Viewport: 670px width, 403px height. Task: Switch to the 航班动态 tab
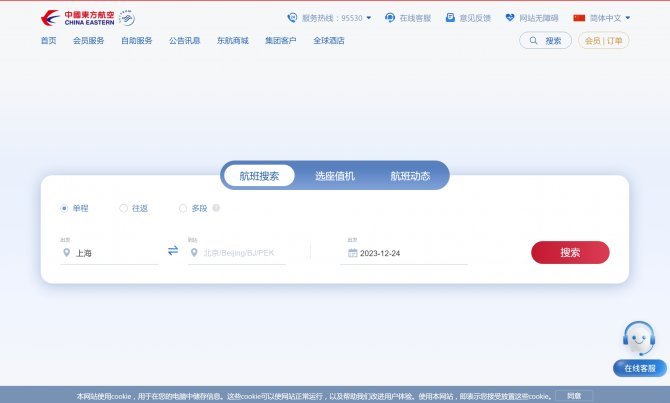coord(410,176)
